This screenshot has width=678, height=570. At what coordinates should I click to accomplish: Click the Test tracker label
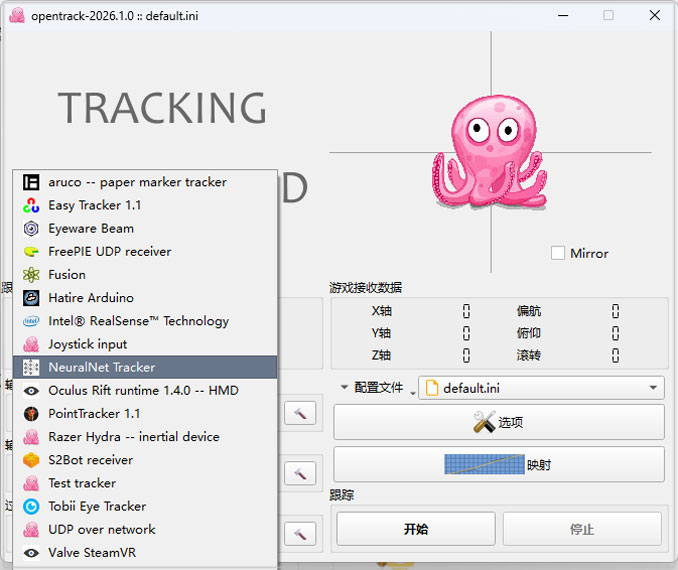coord(82,483)
